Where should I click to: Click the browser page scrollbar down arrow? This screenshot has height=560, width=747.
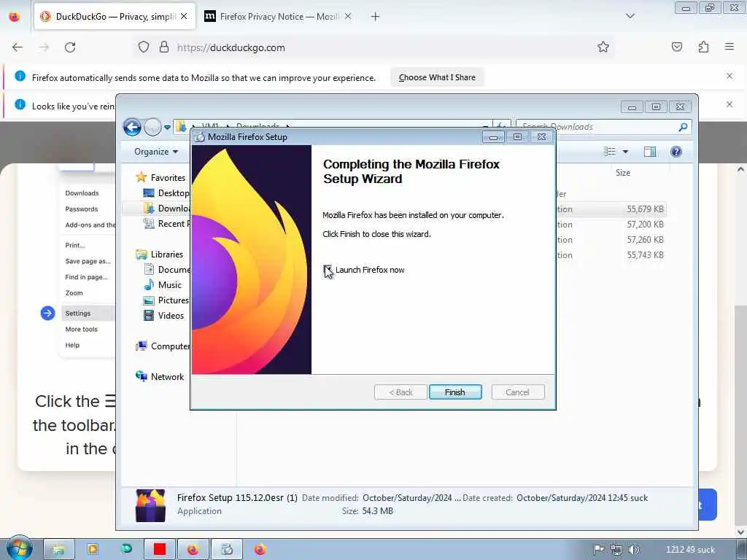click(740, 532)
